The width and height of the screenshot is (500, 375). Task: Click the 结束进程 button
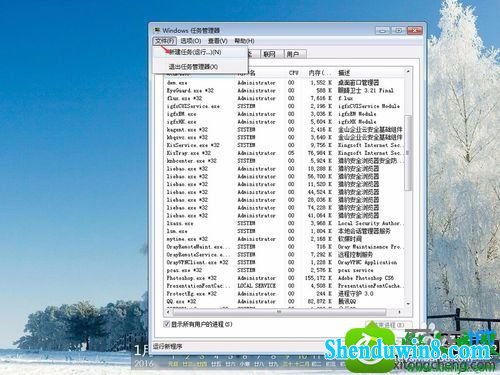(389, 324)
